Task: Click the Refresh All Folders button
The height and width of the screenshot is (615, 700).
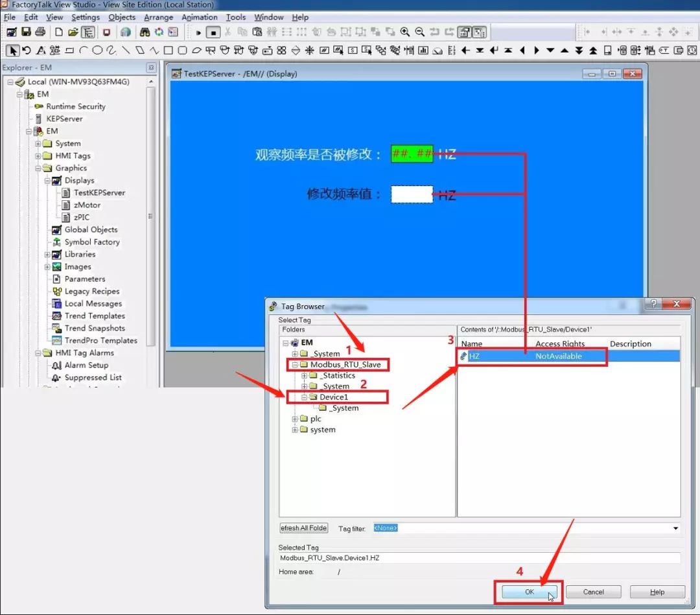Action: tap(304, 528)
